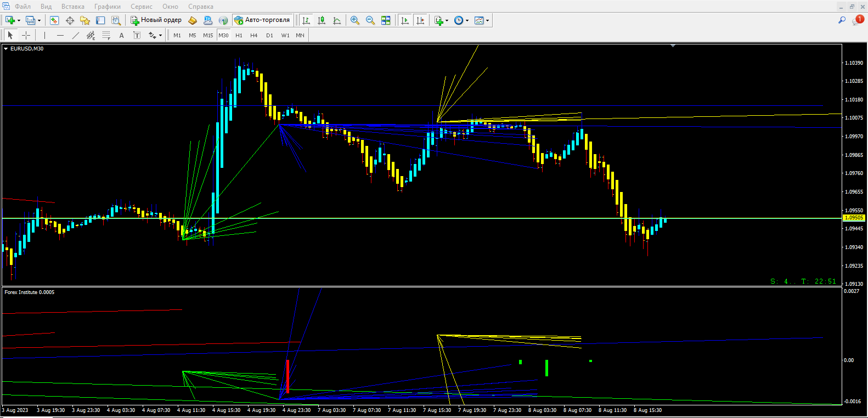Toggle the chart shift button
Screen dimensions: 868x418
(x=420, y=20)
